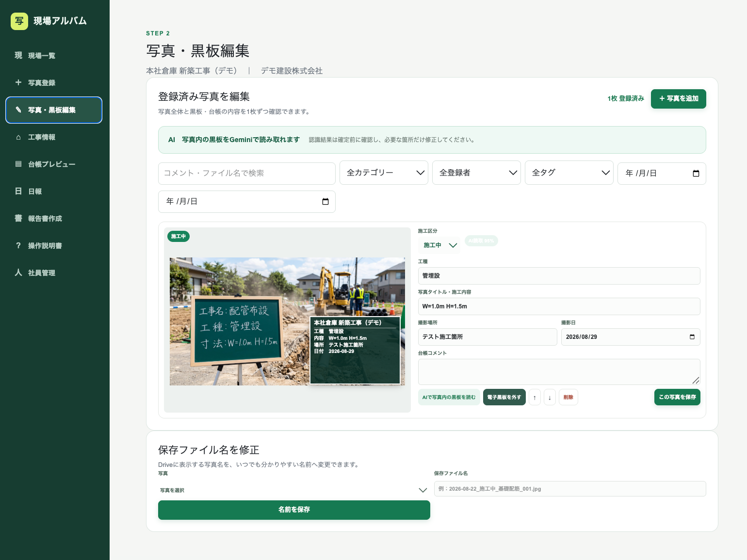This screenshot has width=747, height=560.
Task: Click the 台帳コメント text area
Action: coord(559,372)
